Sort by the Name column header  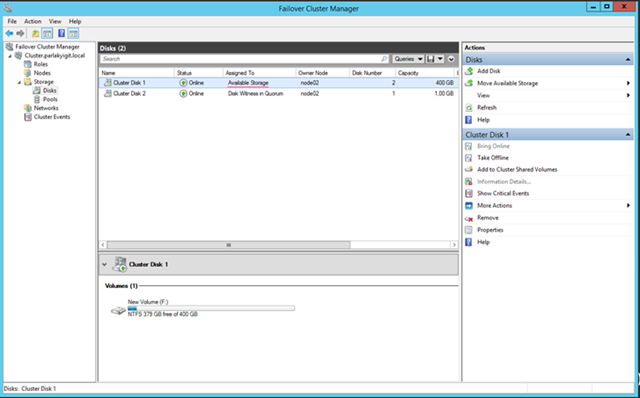point(136,73)
